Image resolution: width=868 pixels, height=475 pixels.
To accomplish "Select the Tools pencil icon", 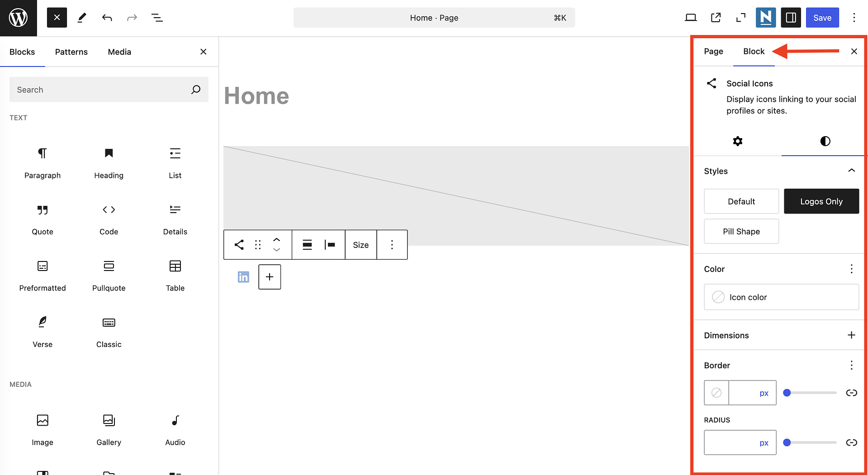I will click(x=82, y=18).
